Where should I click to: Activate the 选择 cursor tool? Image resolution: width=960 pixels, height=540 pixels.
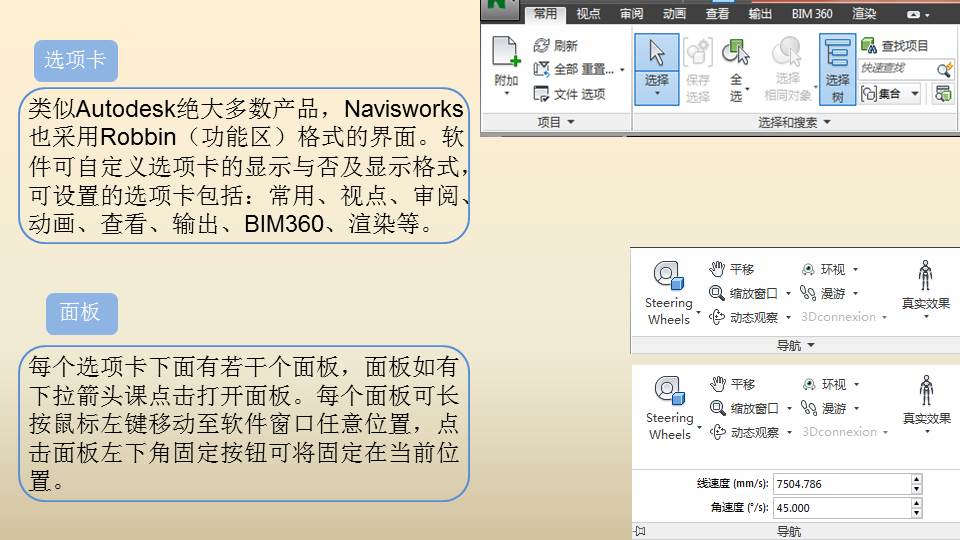point(656,54)
